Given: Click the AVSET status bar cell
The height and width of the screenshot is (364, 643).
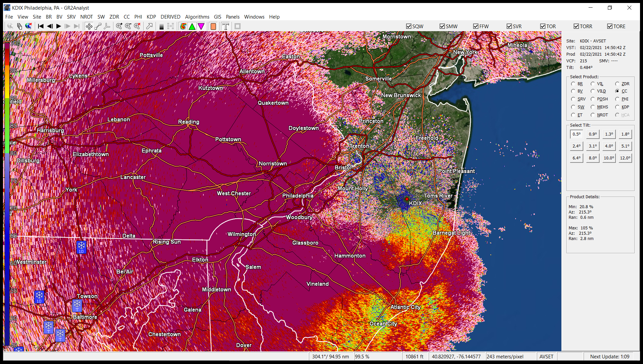Looking at the screenshot, I should pyautogui.click(x=546, y=357).
